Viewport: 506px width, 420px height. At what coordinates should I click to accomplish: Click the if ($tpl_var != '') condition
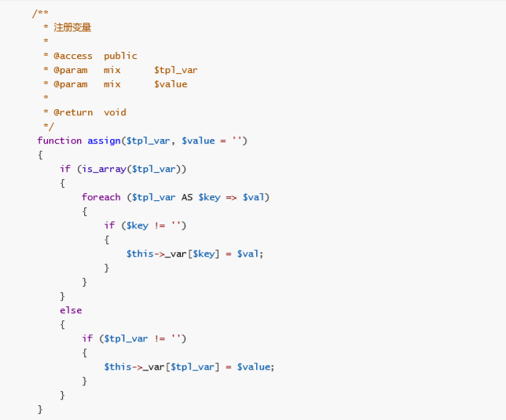tap(134, 338)
